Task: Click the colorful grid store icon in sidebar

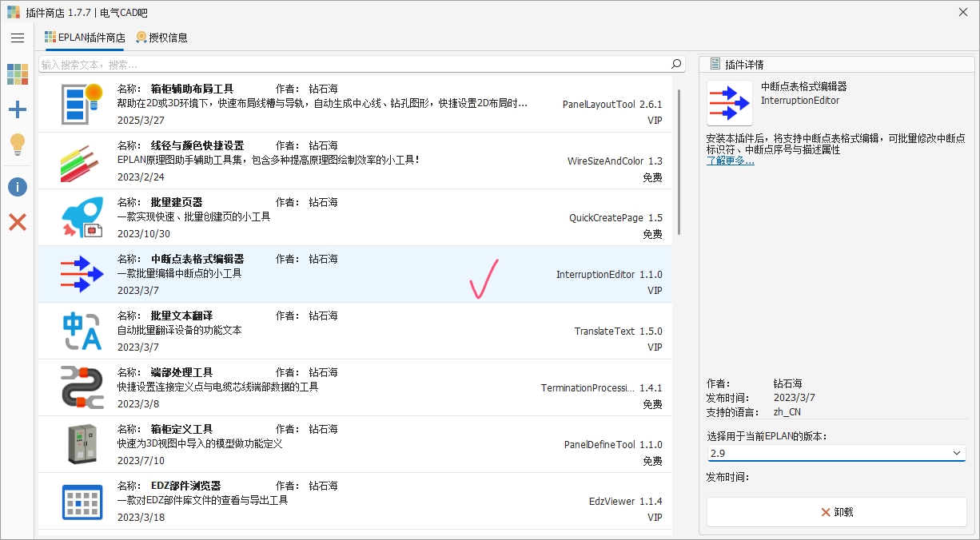Action: (18, 74)
